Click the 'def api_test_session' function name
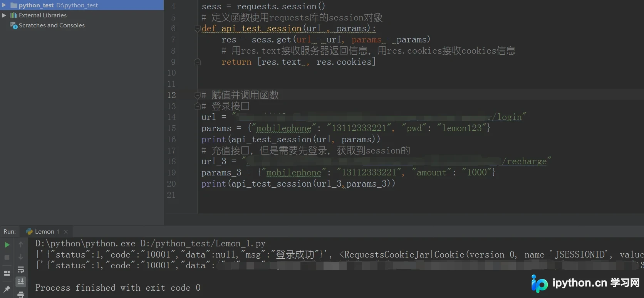This screenshot has height=298, width=644. (x=262, y=29)
